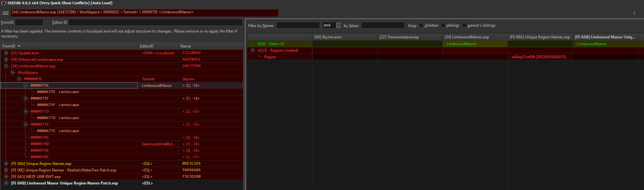Click the [00] Skyrim.esm column header
This screenshot has height=190, width=644.
[345, 37]
